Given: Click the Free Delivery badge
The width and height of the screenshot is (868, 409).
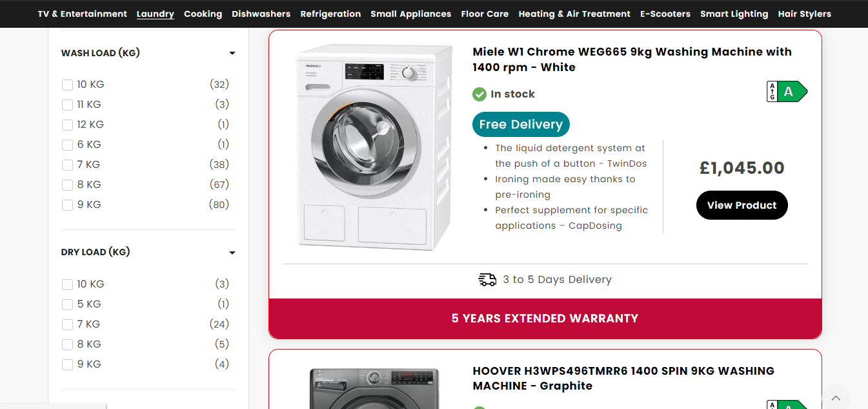Looking at the screenshot, I should click(521, 125).
